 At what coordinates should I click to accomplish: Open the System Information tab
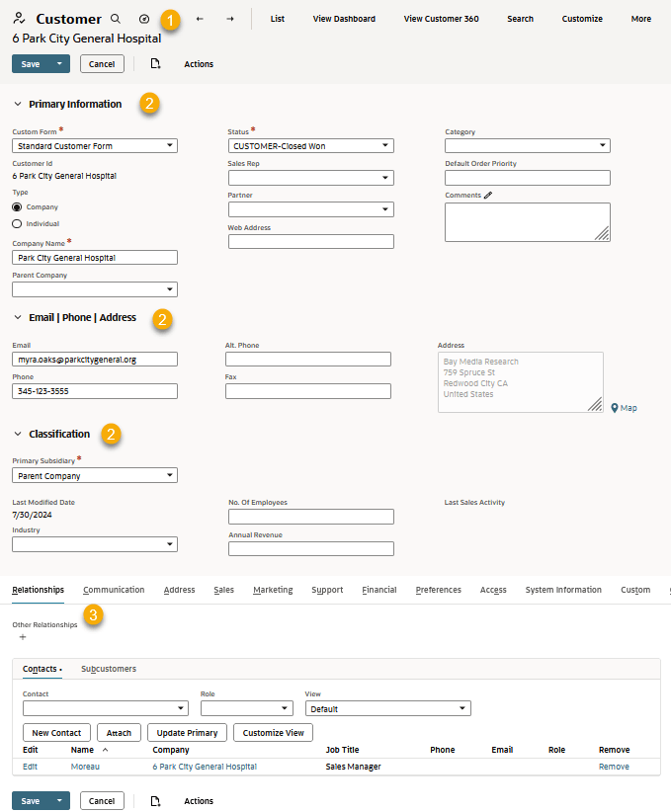point(563,590)
